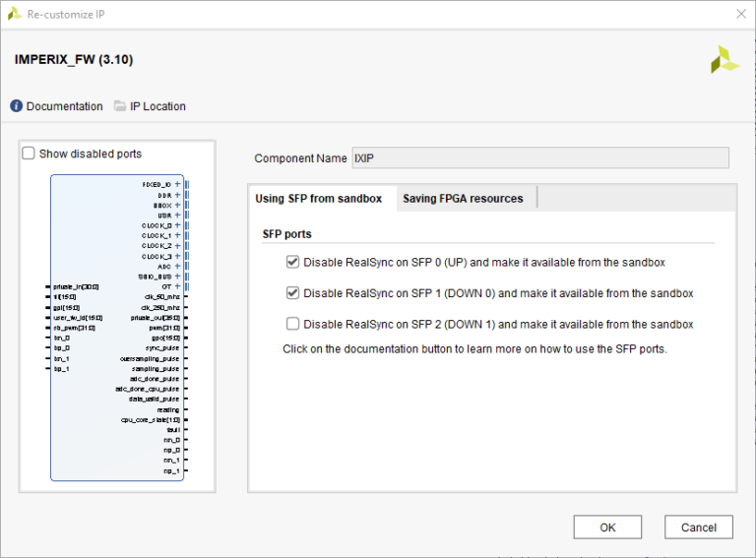
Task: Expand the ADC interface port
Action: coord(177,266)
